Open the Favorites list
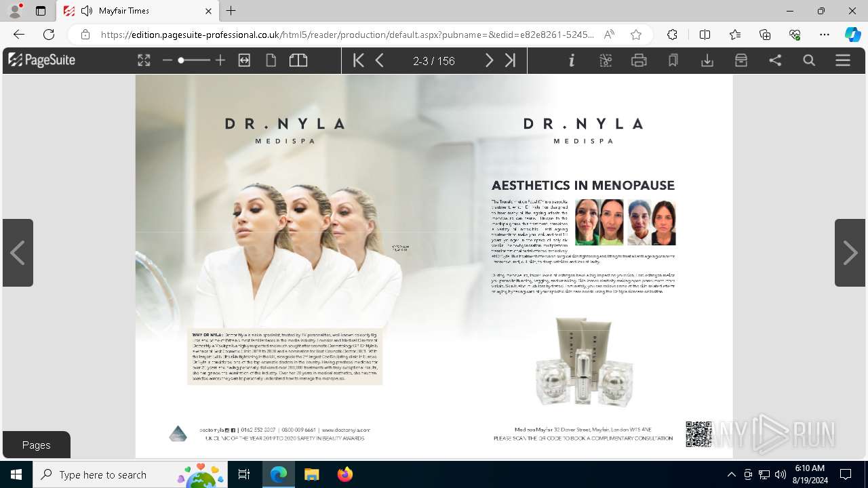This screenshot has width=868, height=488. pyautogui.click(x=735, y=35)
